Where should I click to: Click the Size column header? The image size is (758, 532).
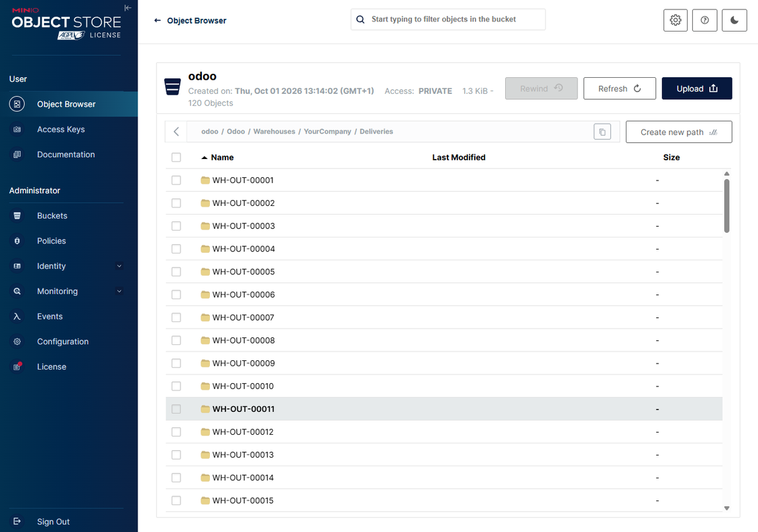[x=671, y=157]
